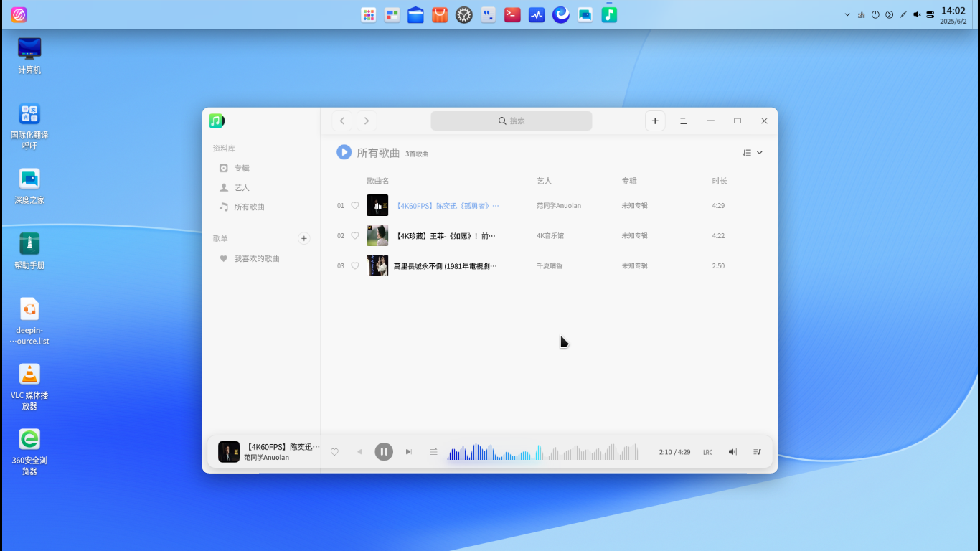Select the 萬里長城永不倒 song cover thumbnail

click(377, 265)
